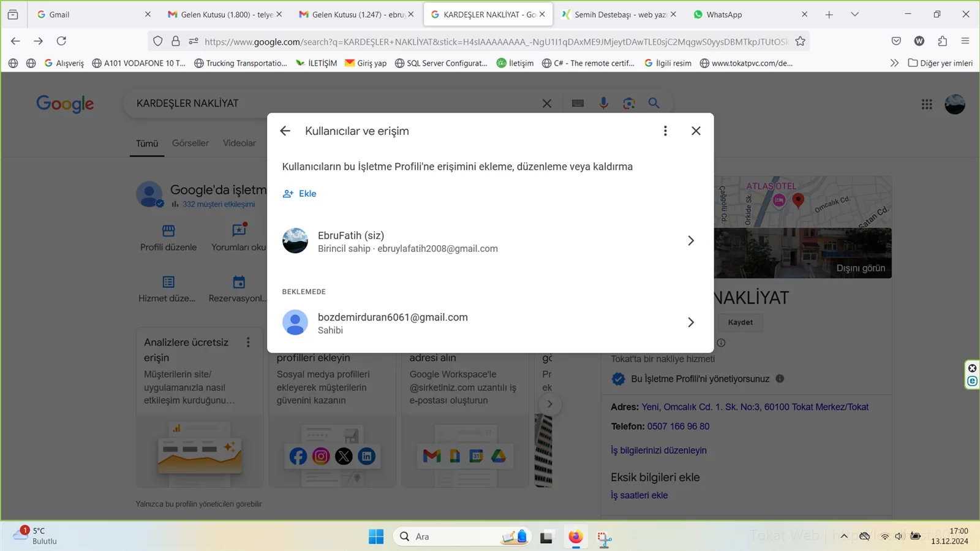Viewport: 980px width, 551px height.
Task: Reload the current page
Action: 61,41
